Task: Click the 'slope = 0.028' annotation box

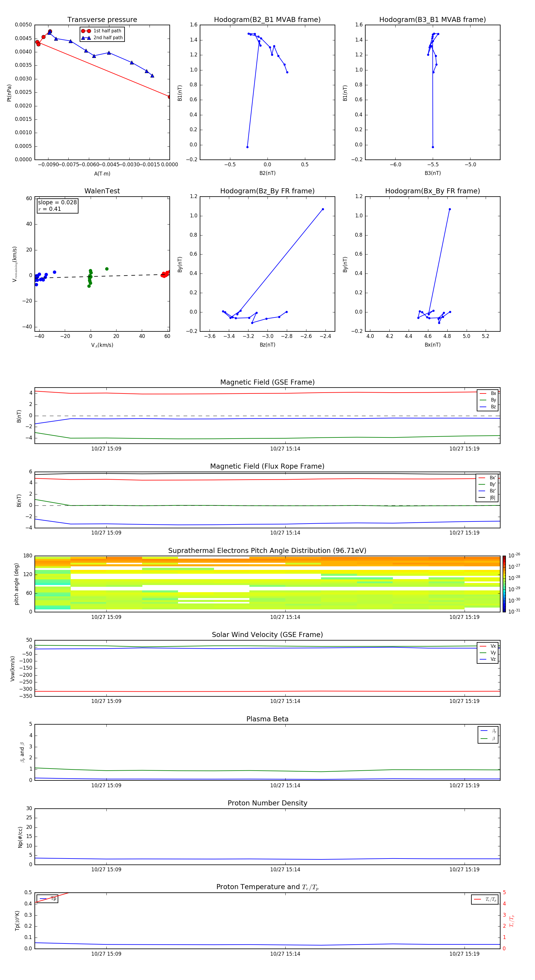Action: (x=57, y=206)
